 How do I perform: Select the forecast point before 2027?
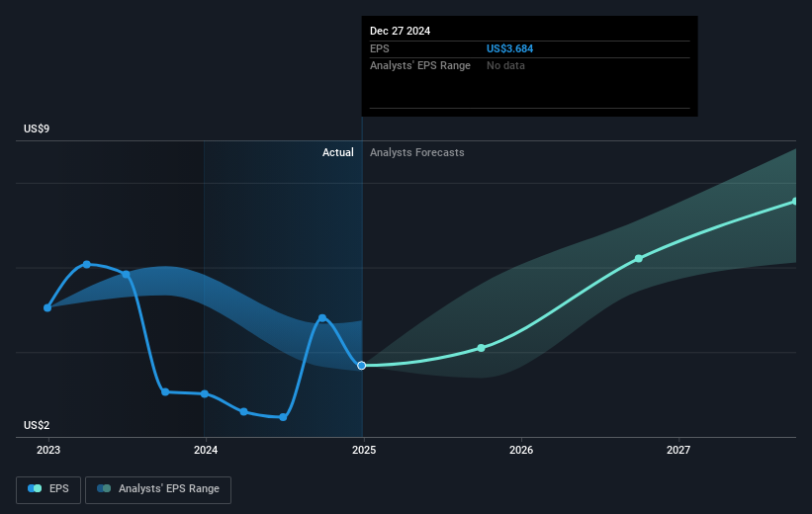[x=639, y=258]
